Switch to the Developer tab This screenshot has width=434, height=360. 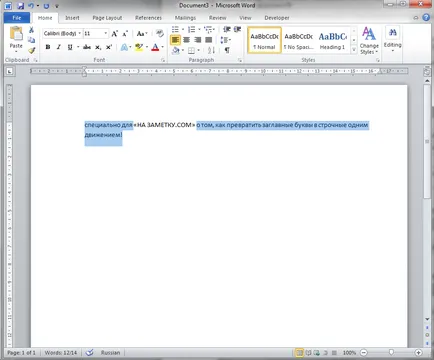[277, 18]
